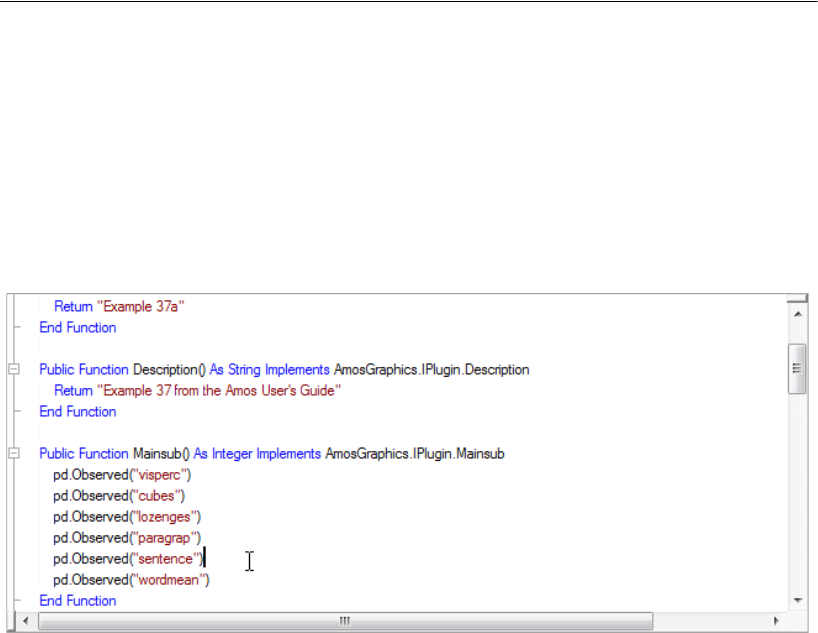Collapse the Mainsub function block
The height and width of the screenshot is (633, 818).
[14, 453]
